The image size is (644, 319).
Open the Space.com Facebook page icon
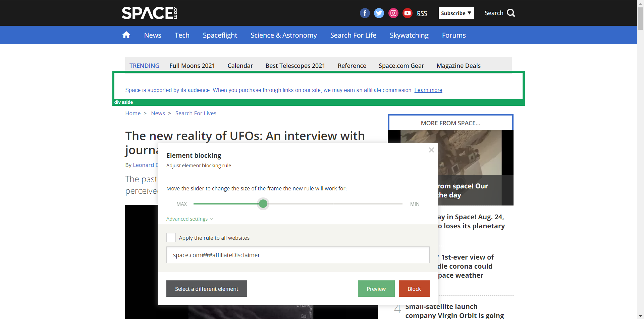[365, 13]
